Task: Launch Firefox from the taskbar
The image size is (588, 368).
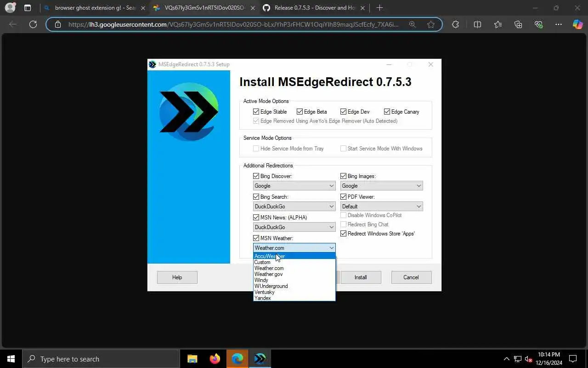Action: pyautogui.click(x=215, y=359)
